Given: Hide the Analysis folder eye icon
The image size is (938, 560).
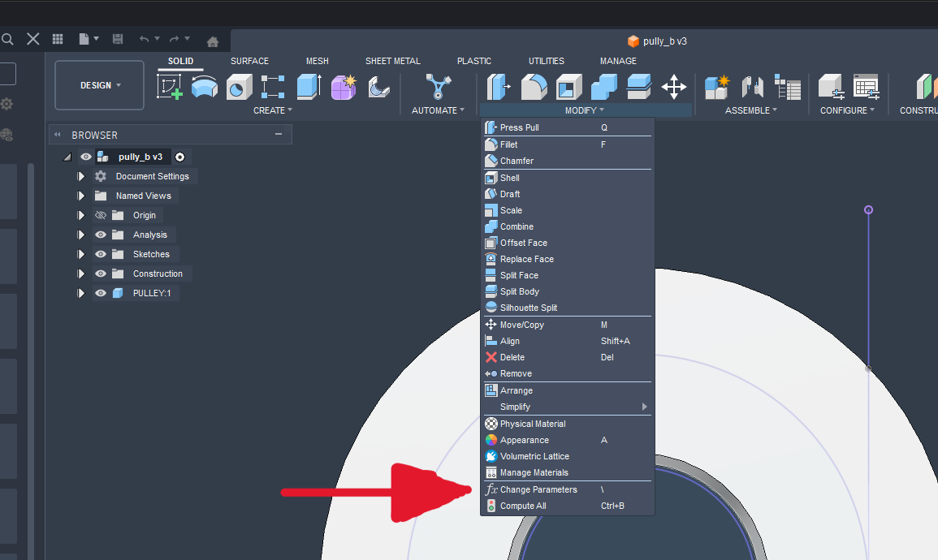Looking at the screenshot, I should point(101,235).
